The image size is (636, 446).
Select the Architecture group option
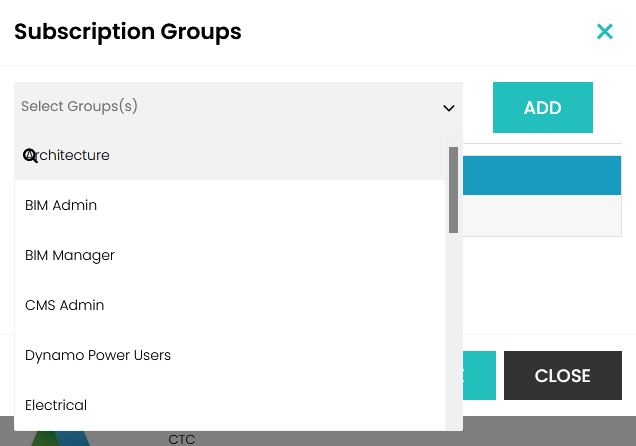tap(230, 155)
